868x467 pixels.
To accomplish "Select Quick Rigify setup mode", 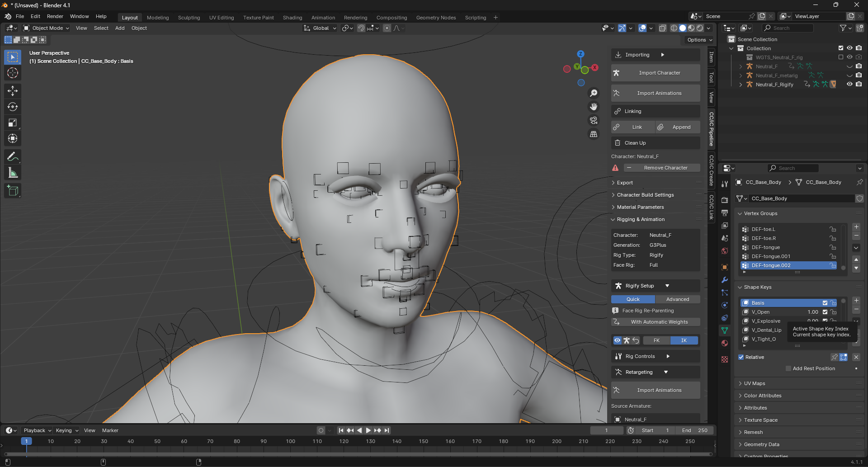I will pyautogui.click(x=633, y=299).
